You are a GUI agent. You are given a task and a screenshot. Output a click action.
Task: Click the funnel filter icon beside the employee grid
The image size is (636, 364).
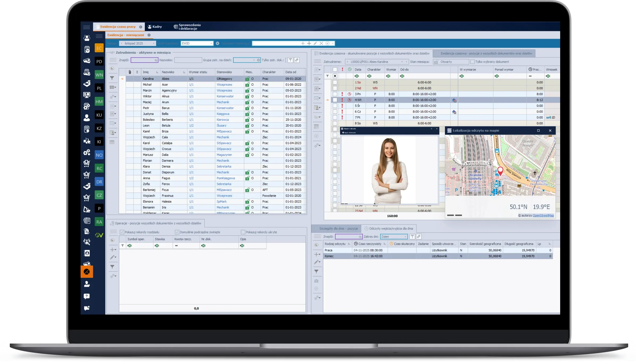[112, 78]
